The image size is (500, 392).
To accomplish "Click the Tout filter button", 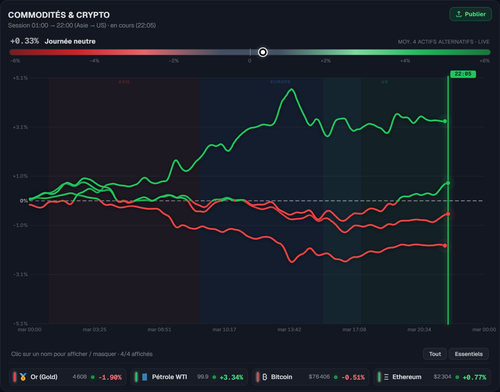I will pos(435,354).
